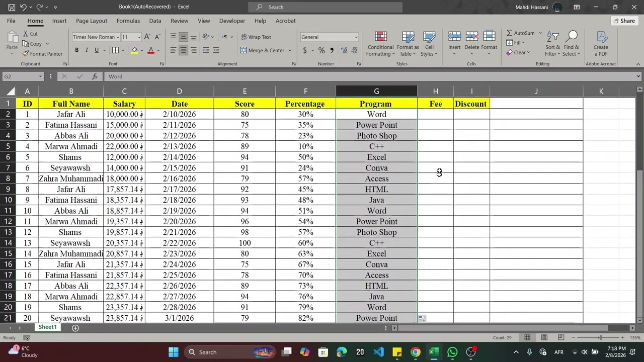
Task: Open the File menu
Action: point(11,21)
